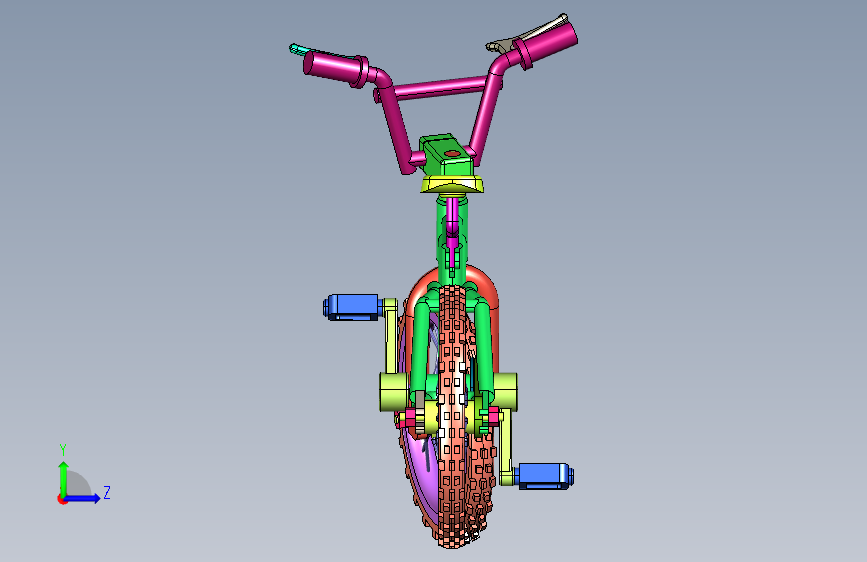
Task: Select the green stem clamp block
Action: [x=448, y=155]
